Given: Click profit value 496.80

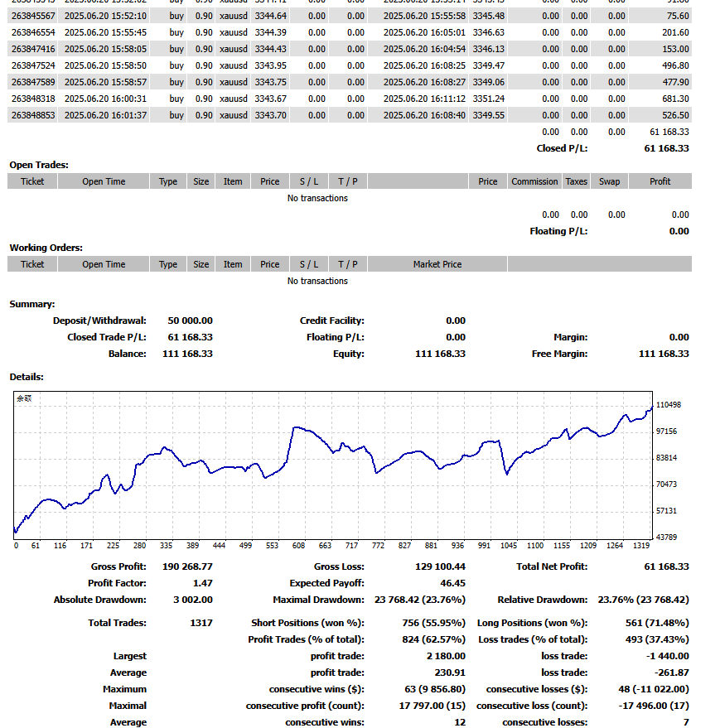Looking at the screenshot, I should click(x=675, y=65).
